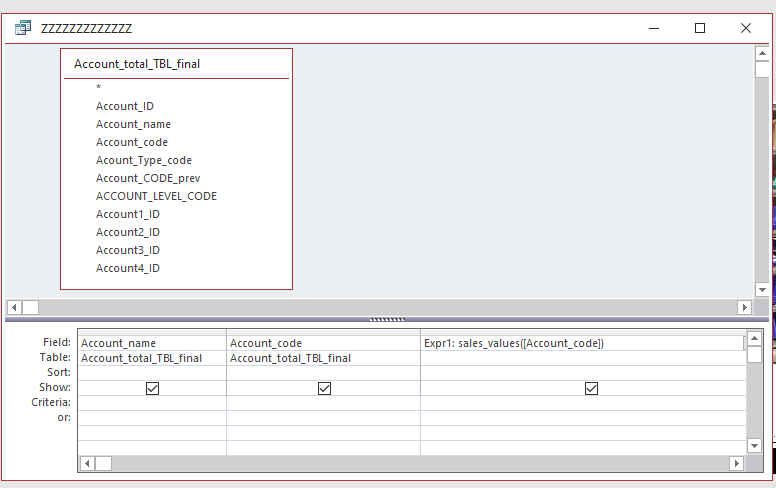
Task: Click the Account_code Field cell in grid
Action: point(324,343)
